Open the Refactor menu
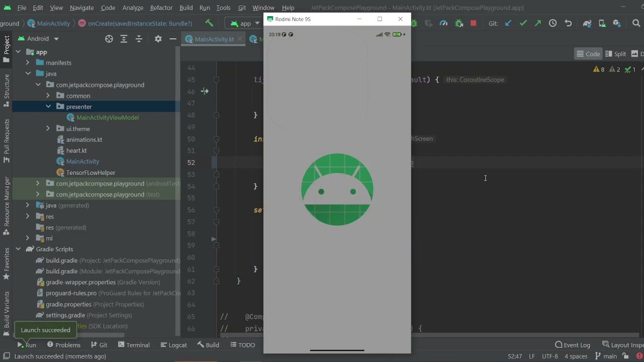644x362 pixels. 161,8
